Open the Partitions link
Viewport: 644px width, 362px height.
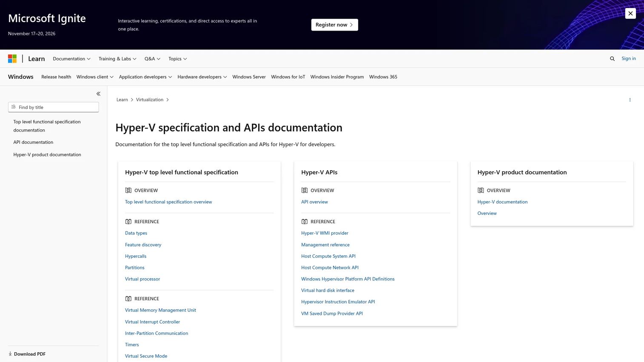pos(135,268)
